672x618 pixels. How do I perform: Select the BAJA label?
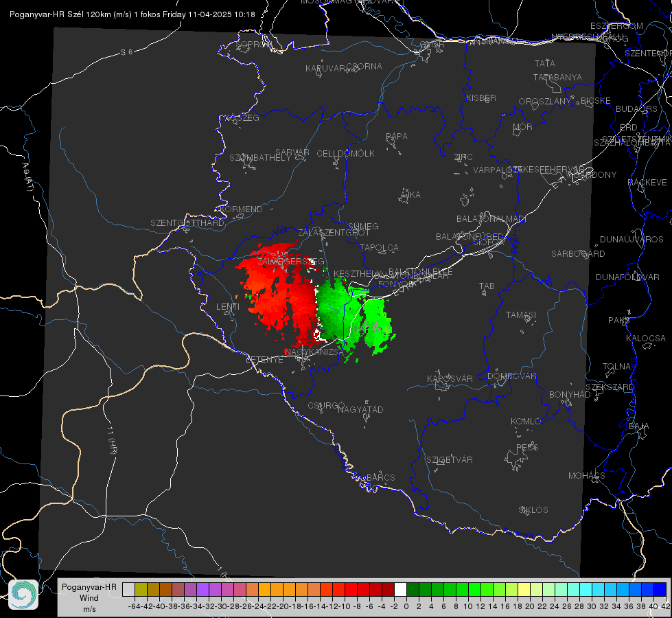click(x=639, y=426)
